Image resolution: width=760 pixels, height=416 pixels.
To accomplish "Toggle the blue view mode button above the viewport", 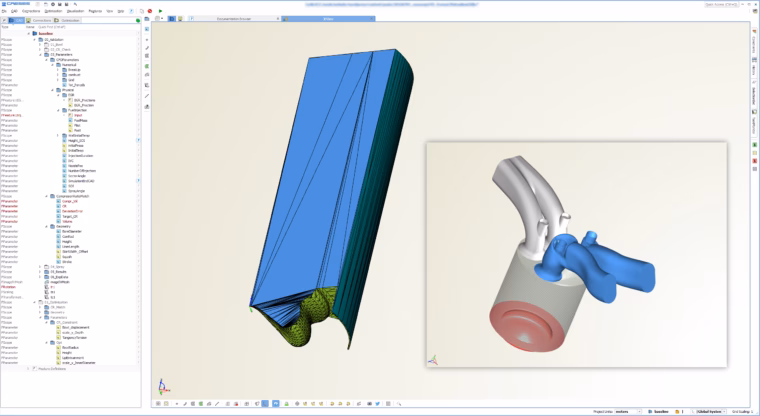I will click(172, 18).
